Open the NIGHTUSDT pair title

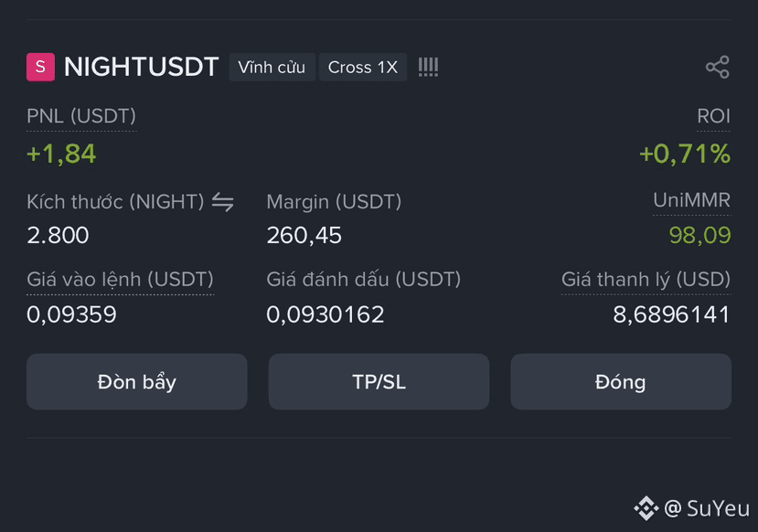coord(141,67)
